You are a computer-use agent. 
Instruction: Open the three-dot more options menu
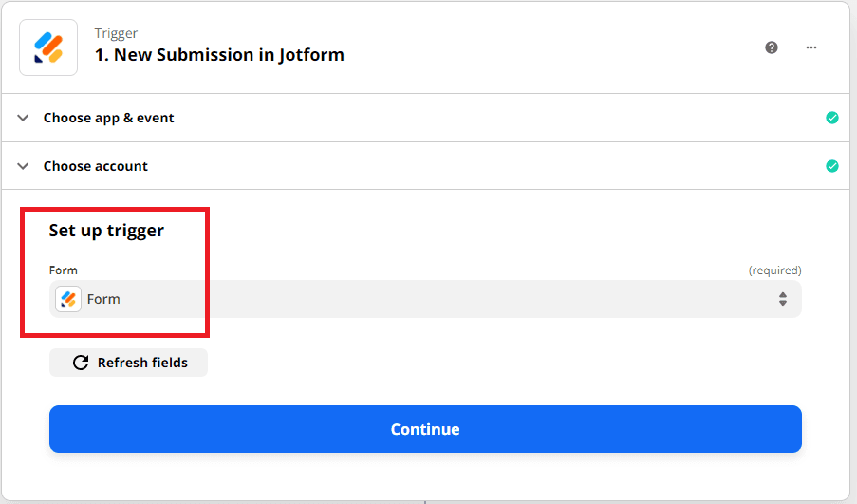pos(811,47)
